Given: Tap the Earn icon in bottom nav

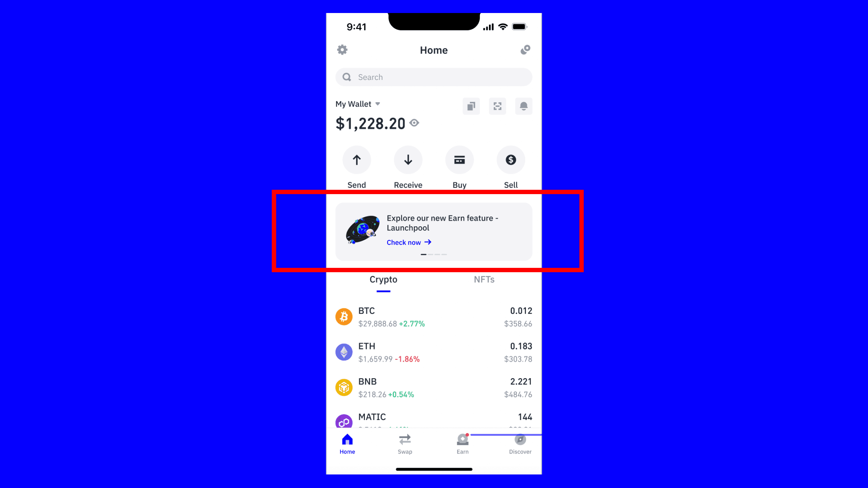Looking at the screenshot, I should pyautogui.click(x=463, y=443).
